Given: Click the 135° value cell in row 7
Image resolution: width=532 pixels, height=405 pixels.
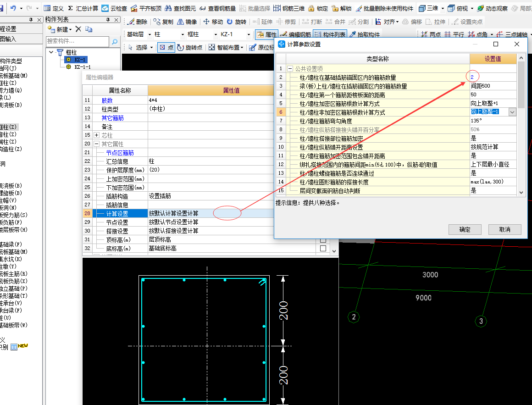Looking at the screenshot, I should [493, 121].
